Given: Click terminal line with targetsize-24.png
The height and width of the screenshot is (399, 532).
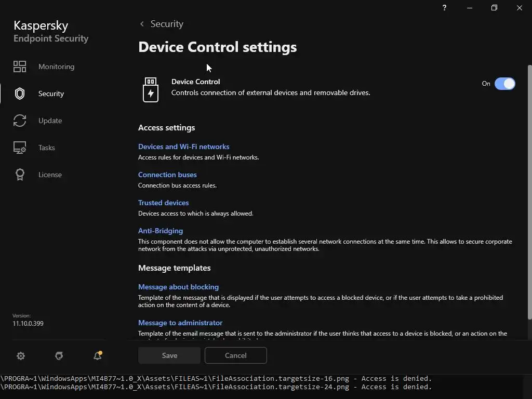Looking at the screenshot, I should (x=216, y=387).
